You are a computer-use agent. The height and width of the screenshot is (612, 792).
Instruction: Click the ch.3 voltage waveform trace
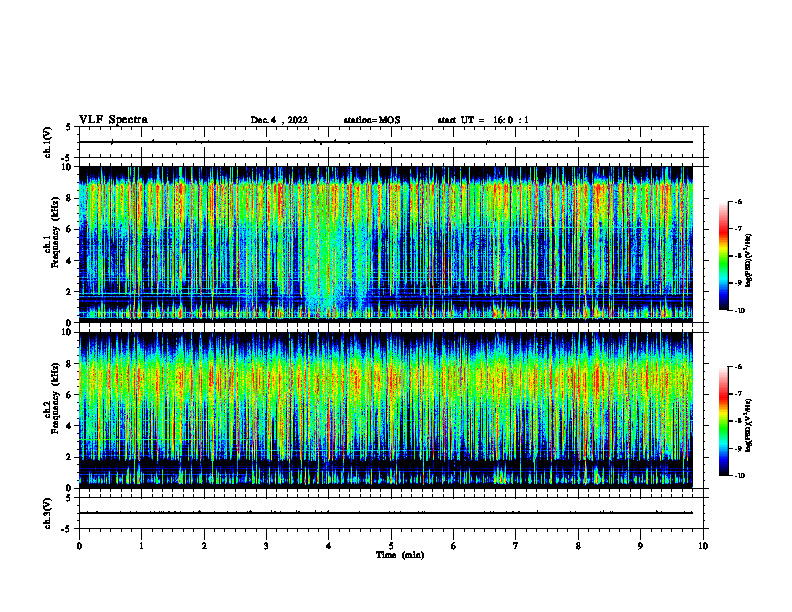coord(385,513)
